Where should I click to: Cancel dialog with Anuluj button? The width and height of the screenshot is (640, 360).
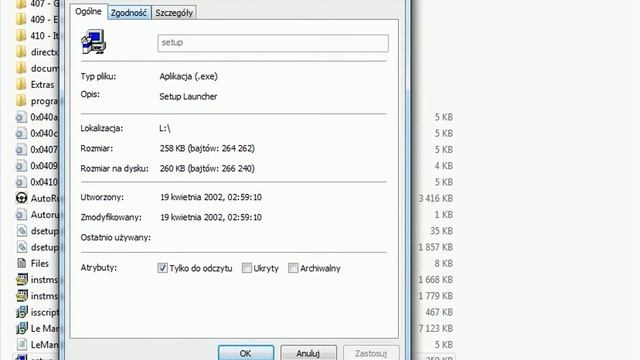click(x=308, y=353)
